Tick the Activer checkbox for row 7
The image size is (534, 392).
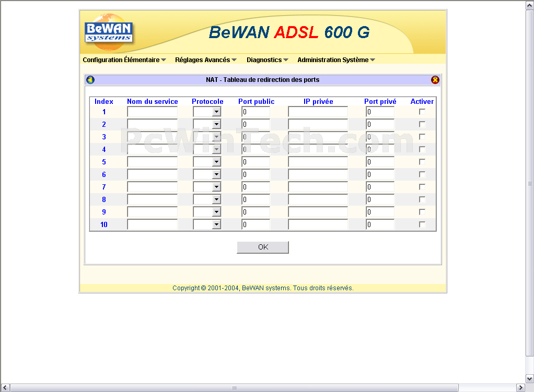tap(422, 187)
